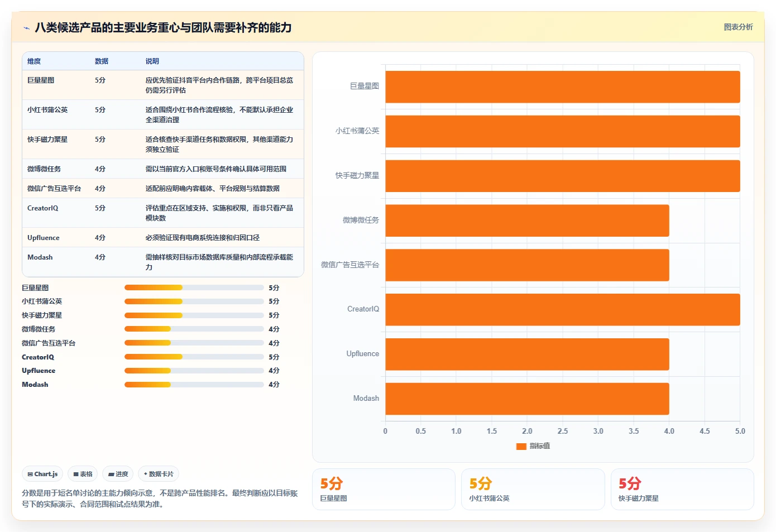Click the Modash description about 数据库质量
776x532 pixels.
tap(219, 262)
